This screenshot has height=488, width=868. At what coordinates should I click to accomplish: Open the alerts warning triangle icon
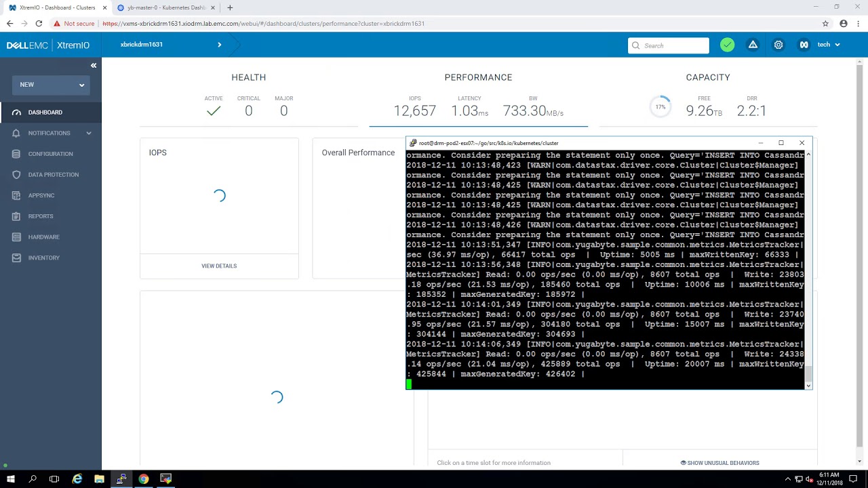click(753, 45)
